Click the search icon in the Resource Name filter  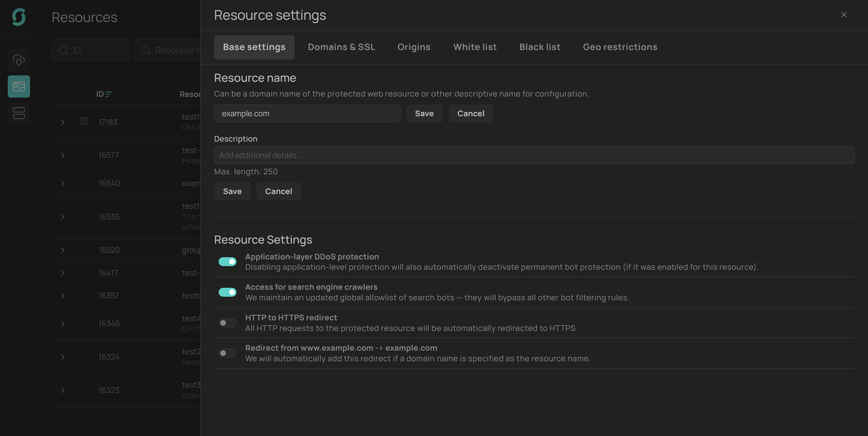point(146,50)
